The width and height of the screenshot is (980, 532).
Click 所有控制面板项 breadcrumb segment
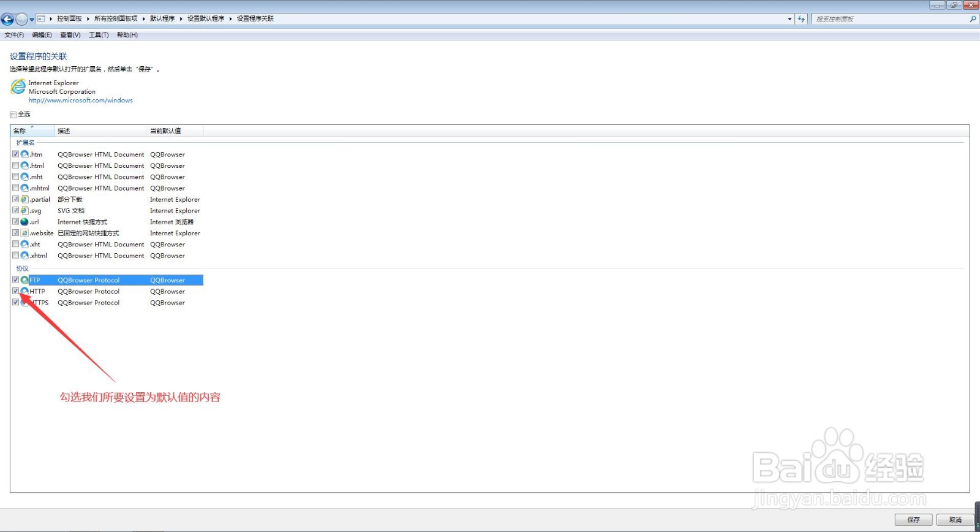pyautogui.click(x=116, y=19)
